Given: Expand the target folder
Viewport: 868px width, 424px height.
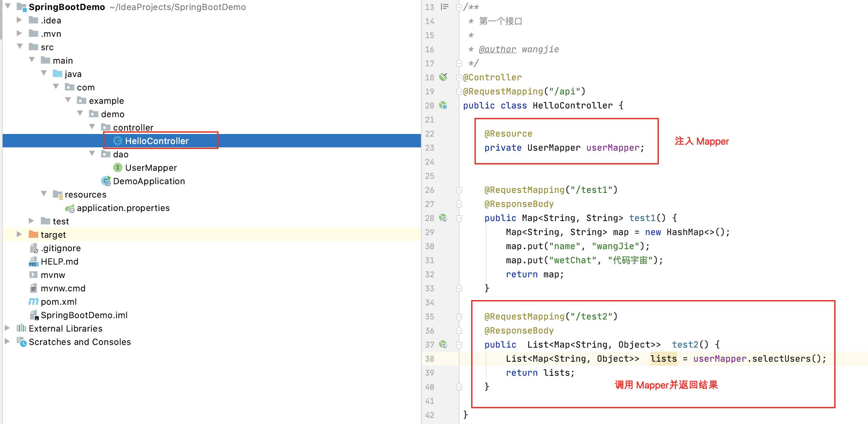Looking at the screenshot, I should click(x=19, y=234).
